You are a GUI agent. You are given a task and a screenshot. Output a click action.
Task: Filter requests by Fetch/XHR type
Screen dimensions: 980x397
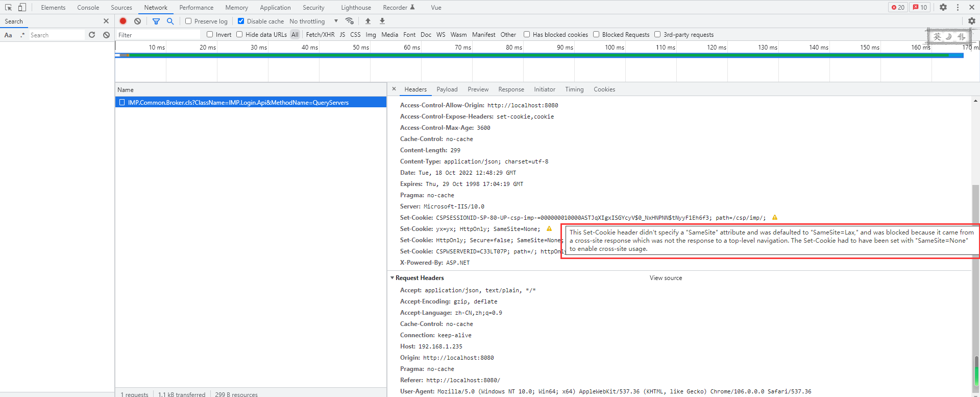[x=320, y=35]
